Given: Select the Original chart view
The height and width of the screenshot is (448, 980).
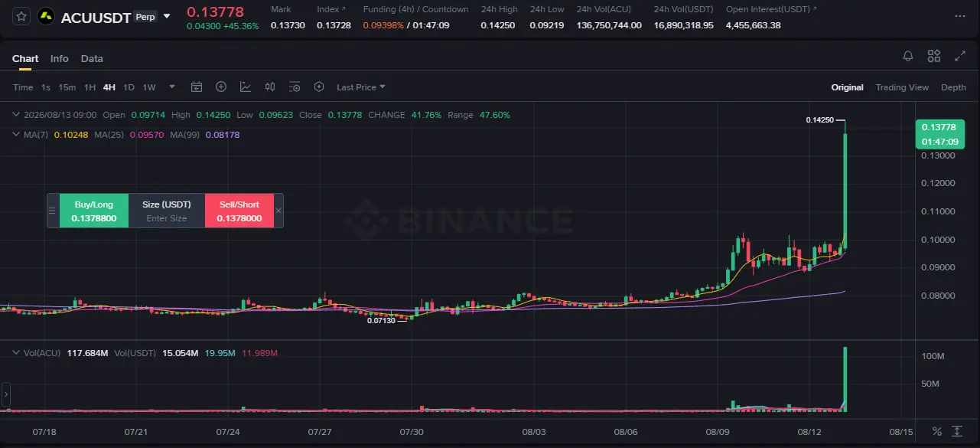Looking at the screenshot, I should (x=848, y=87).
